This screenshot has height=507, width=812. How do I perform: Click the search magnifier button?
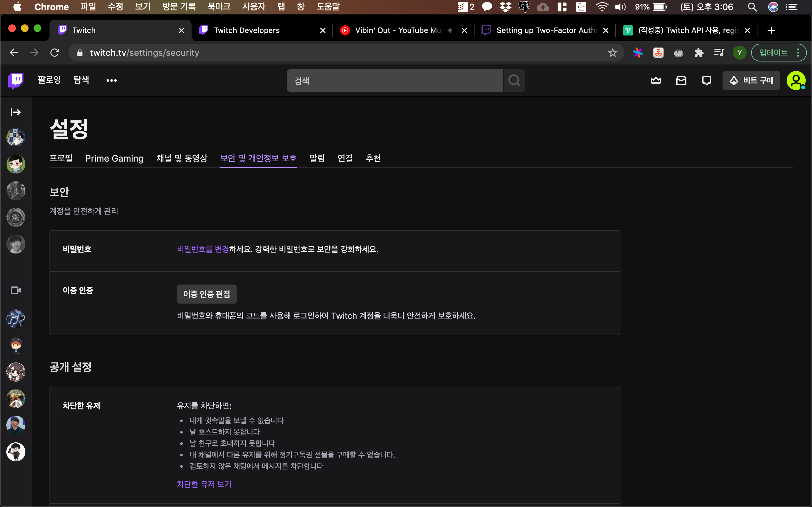click(514, 80)
